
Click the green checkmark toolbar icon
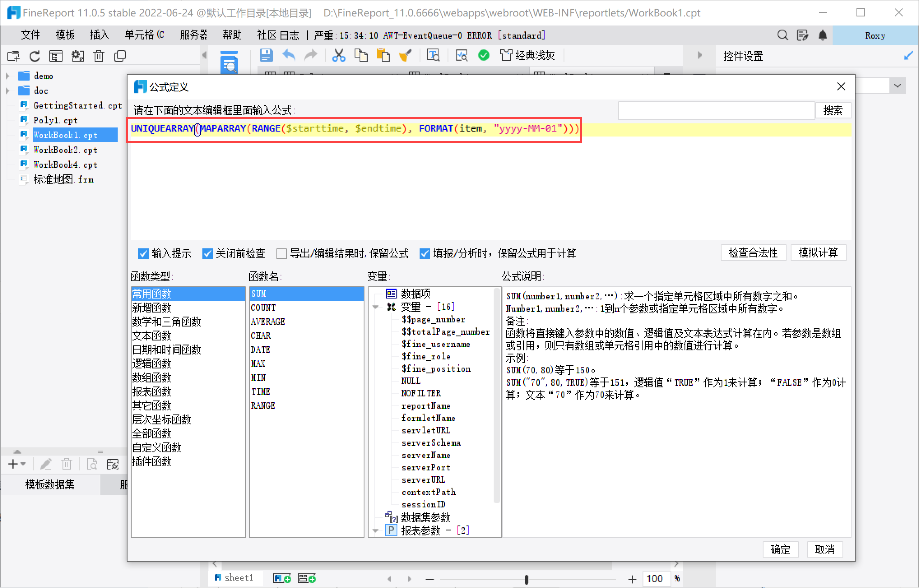pyautogui.click(x=484, y=55)
